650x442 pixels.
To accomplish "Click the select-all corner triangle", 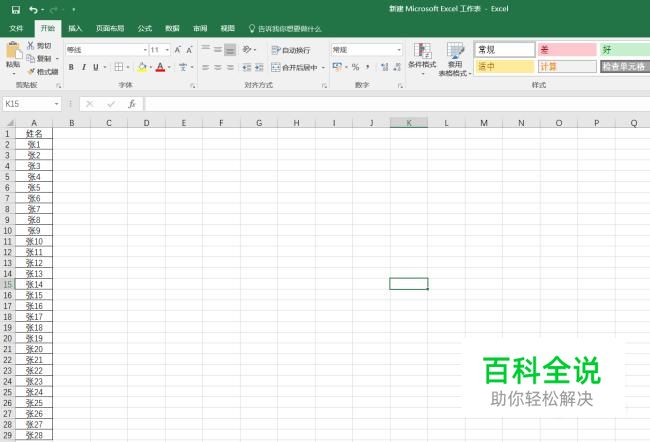I will pyautogui.click(x=9, y=123).
